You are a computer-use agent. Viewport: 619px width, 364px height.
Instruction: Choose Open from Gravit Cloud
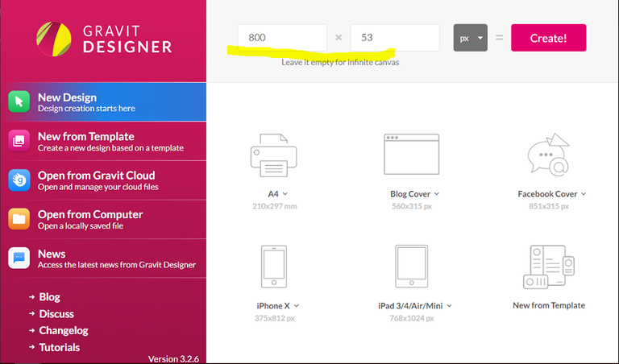point(103,180)
